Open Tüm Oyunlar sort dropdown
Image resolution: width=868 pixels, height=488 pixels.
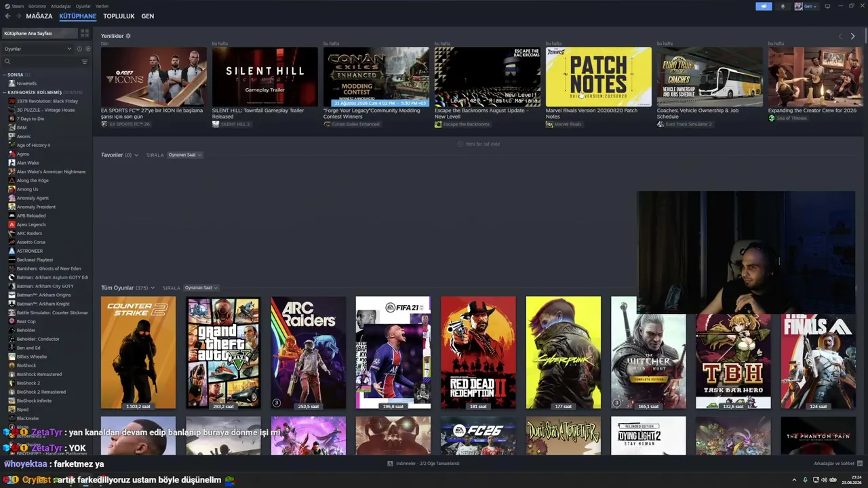pyautogui.click(x=201, y=288)
